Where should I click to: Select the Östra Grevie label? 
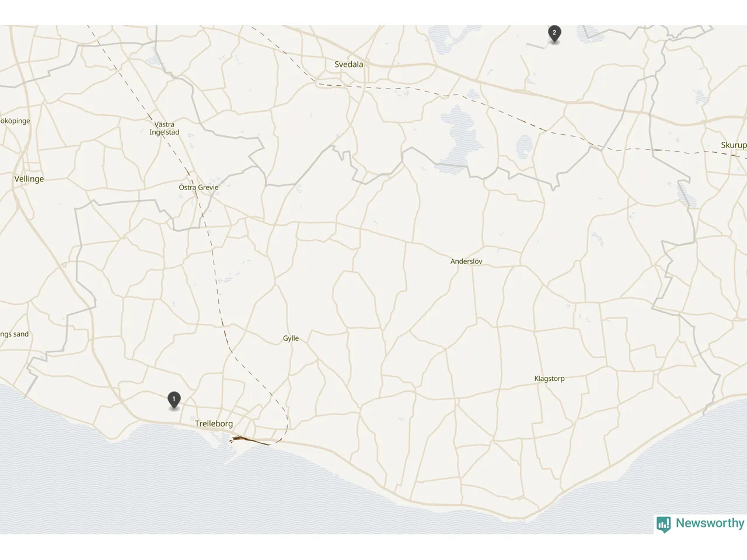pos(198,187)
